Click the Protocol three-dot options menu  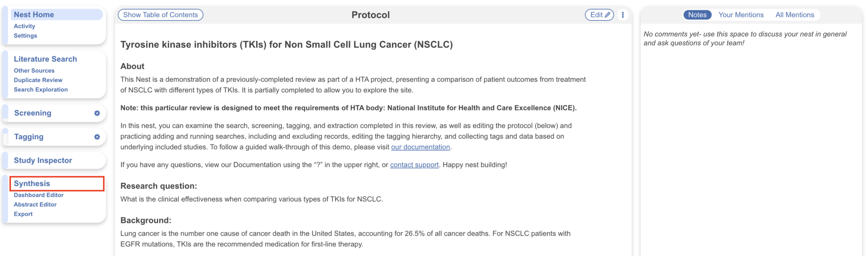[623, 15]
